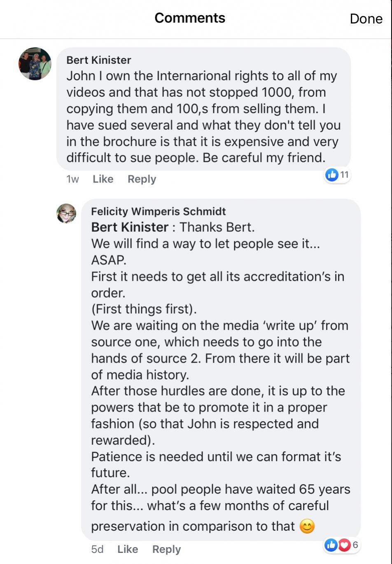The image size is (392, 564).
Task: Reply to Bert Kinister's comment
Action: [142, 179]
